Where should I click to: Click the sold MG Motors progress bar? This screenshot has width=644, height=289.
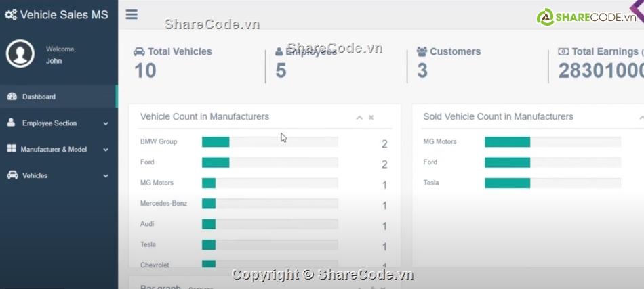tap(552, 142)
